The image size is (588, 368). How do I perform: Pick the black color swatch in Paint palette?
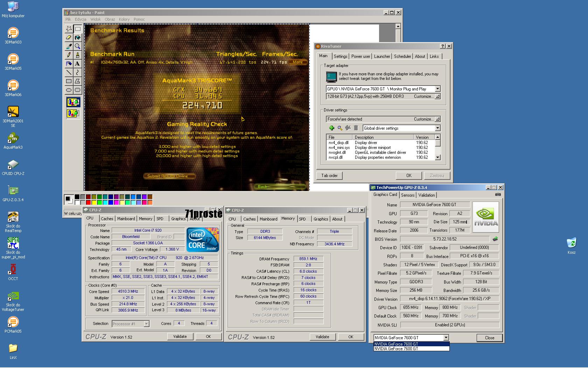point(77,197)
